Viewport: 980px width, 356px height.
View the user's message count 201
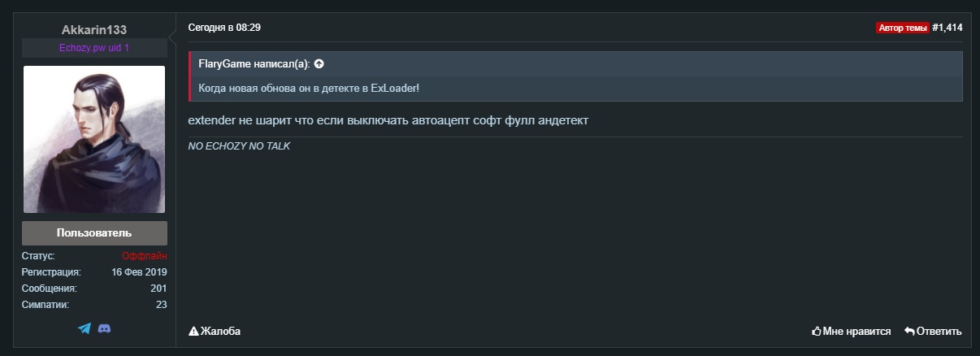tap(158, 289)
